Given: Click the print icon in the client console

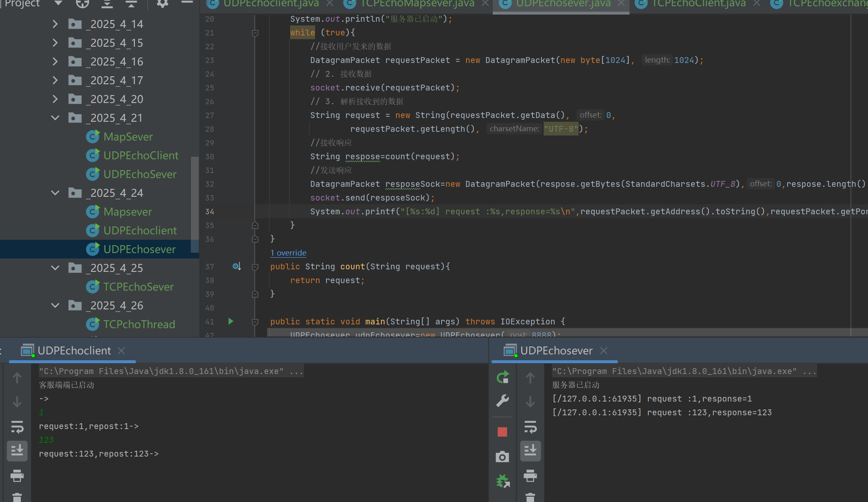Looking at the screenshot, I should pos(17,476).
